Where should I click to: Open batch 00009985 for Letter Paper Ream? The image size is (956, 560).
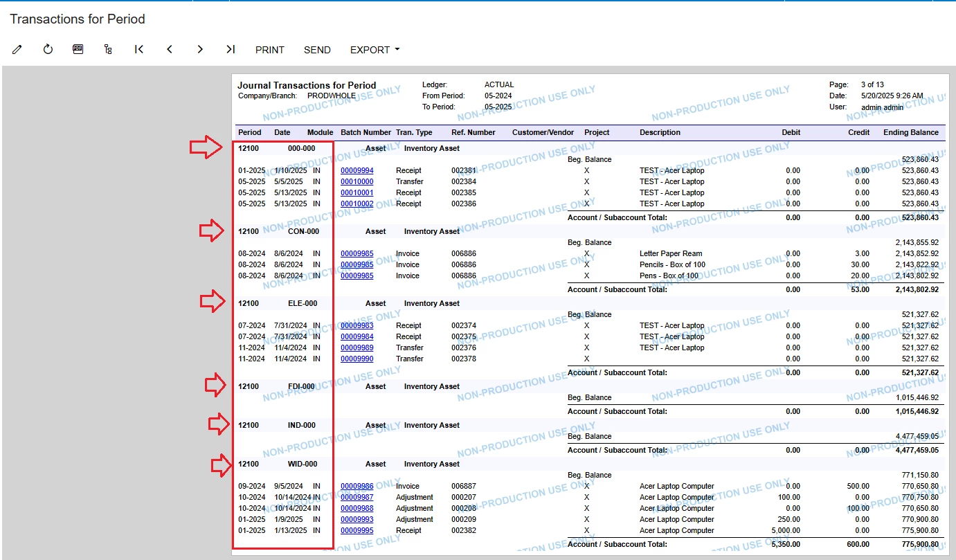[357, 253]
